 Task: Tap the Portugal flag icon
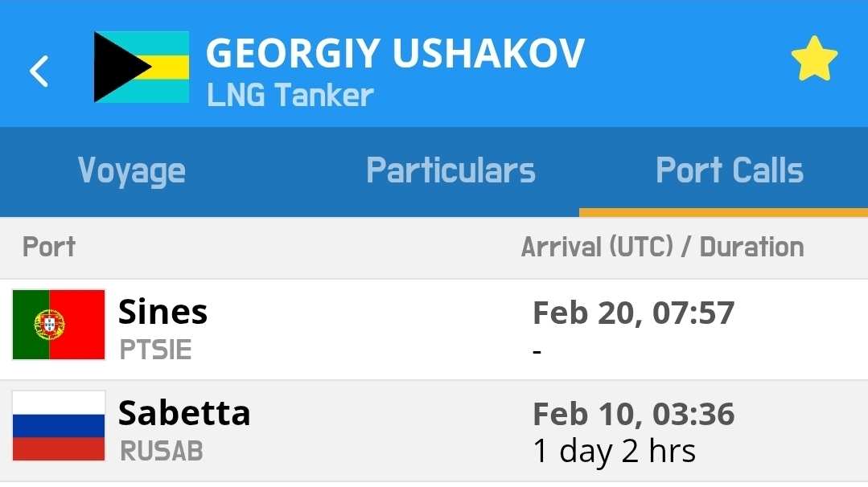pos(59,325)
